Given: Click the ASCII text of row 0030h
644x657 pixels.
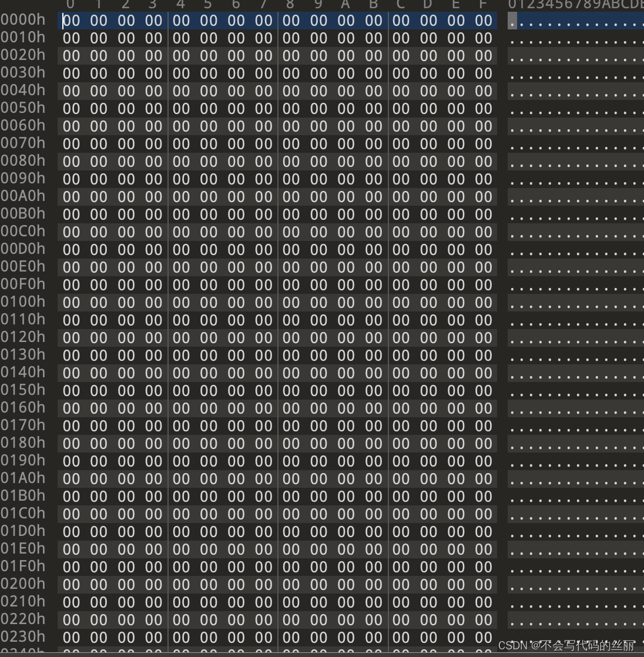Looking at the screenshot, I should click(x=576, y=73).
